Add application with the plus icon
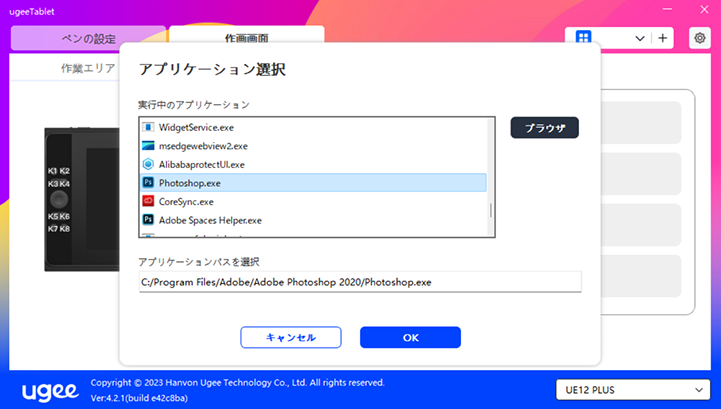 [663, 38]
